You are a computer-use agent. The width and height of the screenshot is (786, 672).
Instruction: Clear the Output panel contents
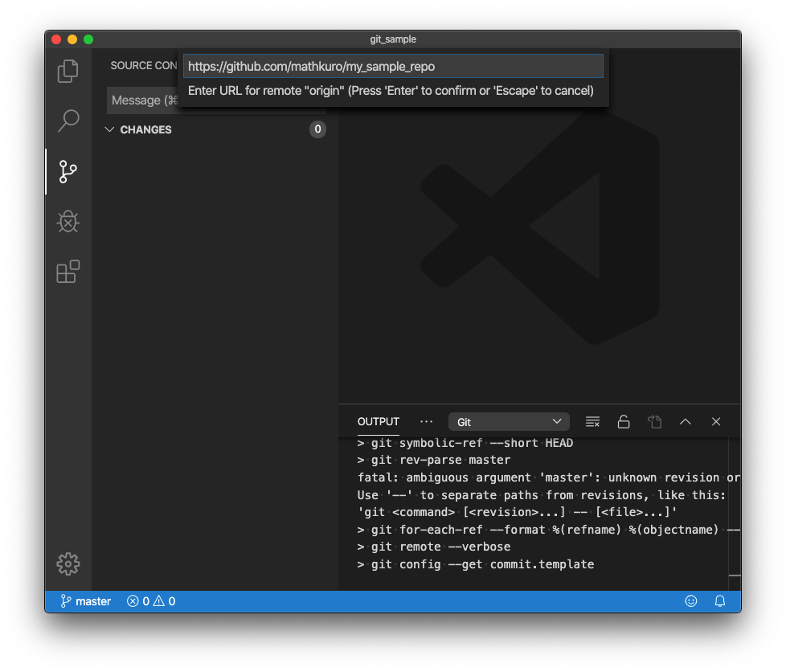point(592,422)
